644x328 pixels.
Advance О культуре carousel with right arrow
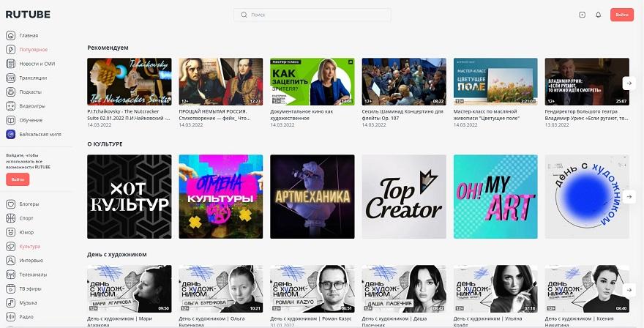pyautogui.click(x=627, y=197)
